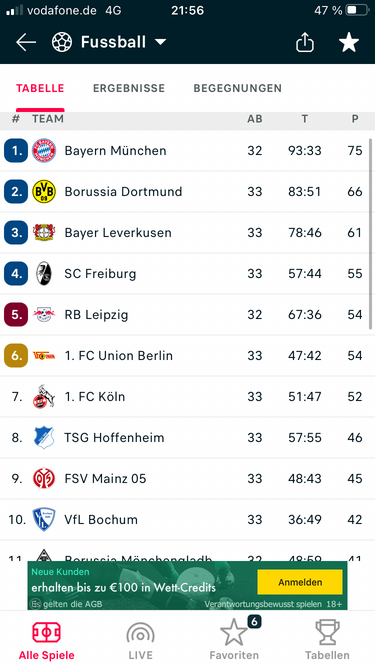Click the Anmelden button in banner

tap(300, 582)
